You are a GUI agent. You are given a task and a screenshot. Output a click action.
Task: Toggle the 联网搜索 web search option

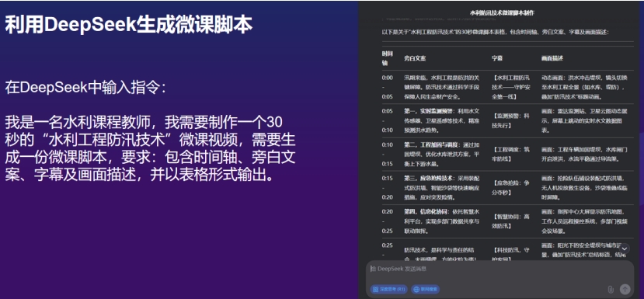(426, 289)
